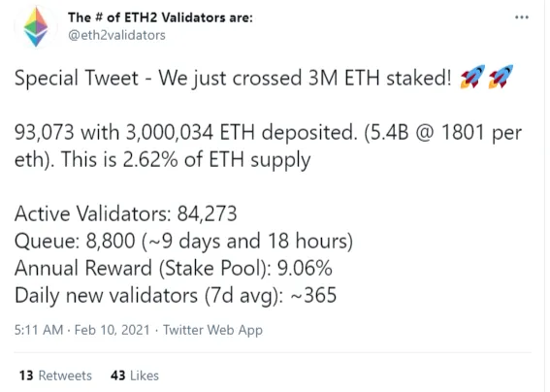The image size is (550, 392).
Task: Select the '3,000,034 ETH deposited' text
Action: (240, 133)
